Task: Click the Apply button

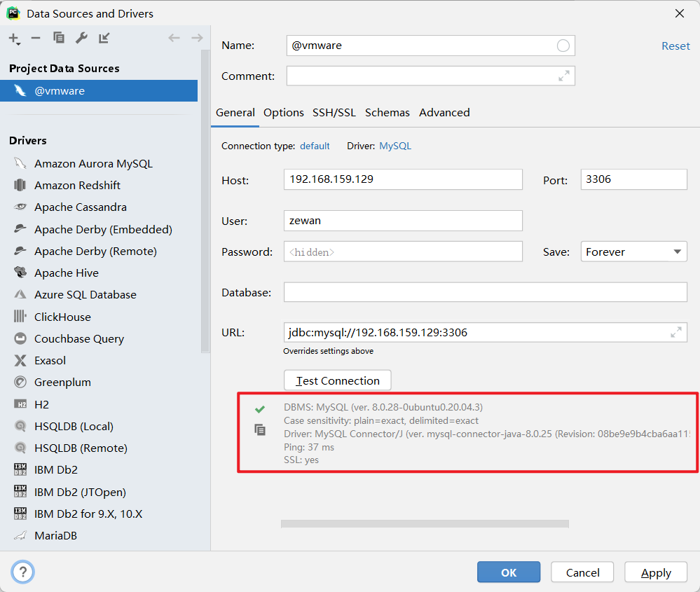Action: click(x=656, y=572)
